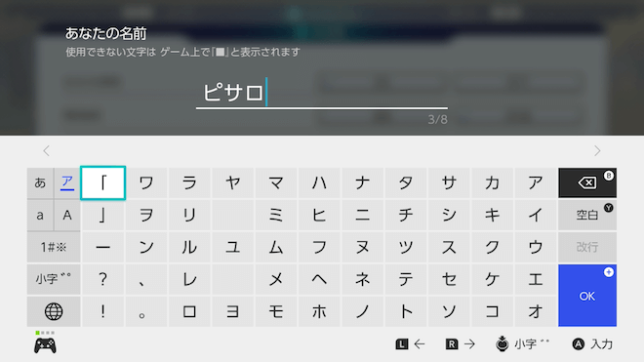The image size is (644, 362).
Task: Click the stick 小字 hint icon
Action: click(502, 343)
